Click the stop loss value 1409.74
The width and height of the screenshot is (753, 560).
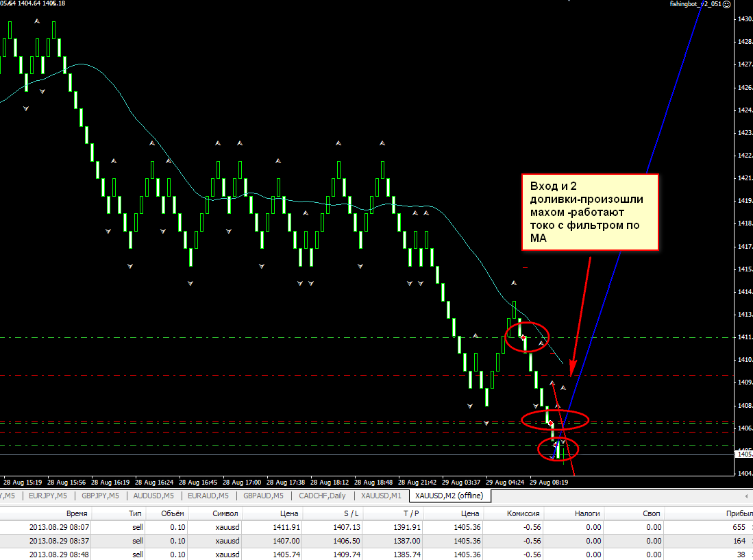pos(346,555)
